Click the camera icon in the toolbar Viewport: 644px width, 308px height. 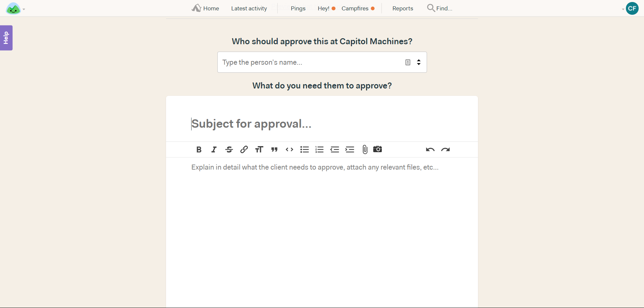pyautogui.click(x=378, y=149)
